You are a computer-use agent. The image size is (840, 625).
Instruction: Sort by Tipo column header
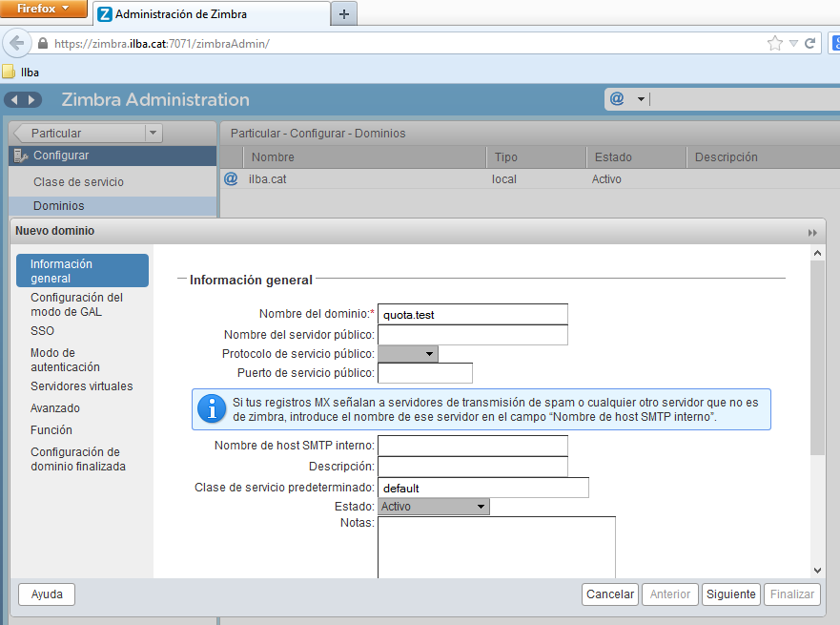537,157
